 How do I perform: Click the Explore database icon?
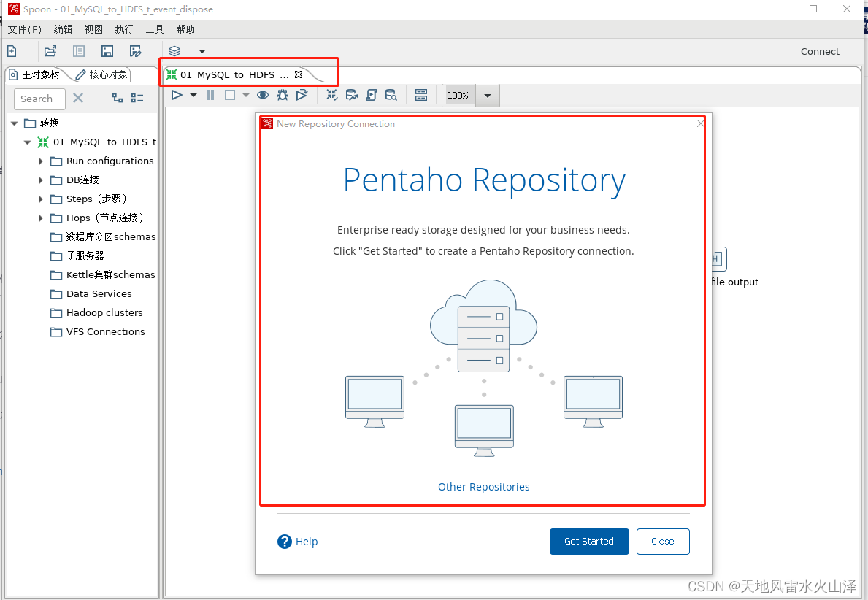pyautogui.click(x=391, y=95)
